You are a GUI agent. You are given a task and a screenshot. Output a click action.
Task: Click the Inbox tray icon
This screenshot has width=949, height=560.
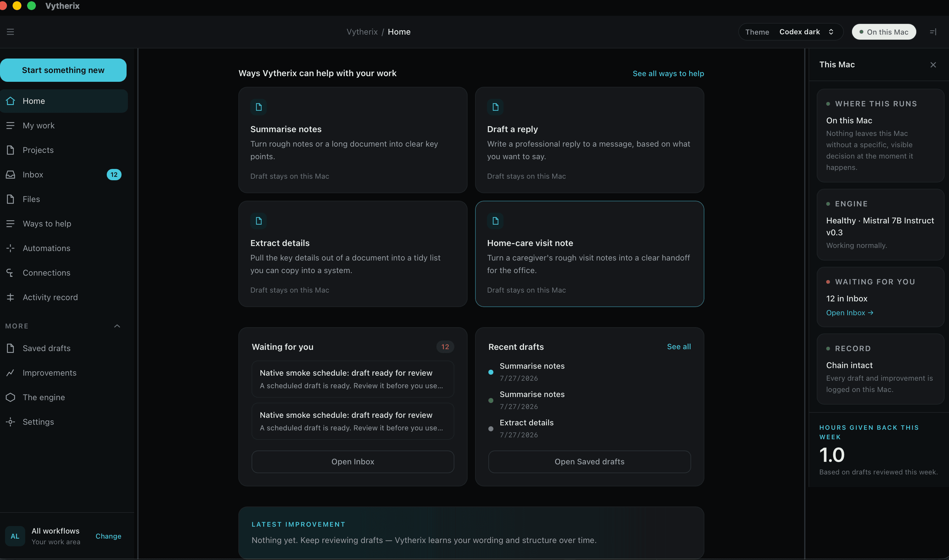click(x=11, y=175)
